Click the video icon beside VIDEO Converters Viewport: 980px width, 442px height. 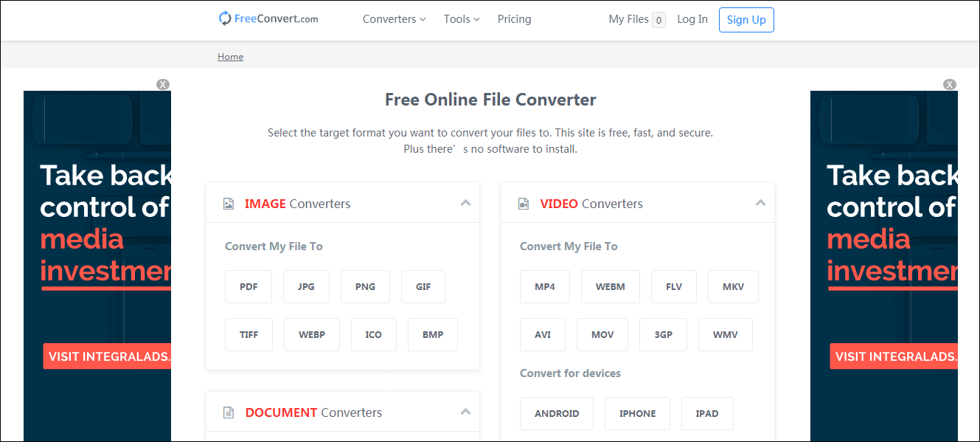click(524, 204)
